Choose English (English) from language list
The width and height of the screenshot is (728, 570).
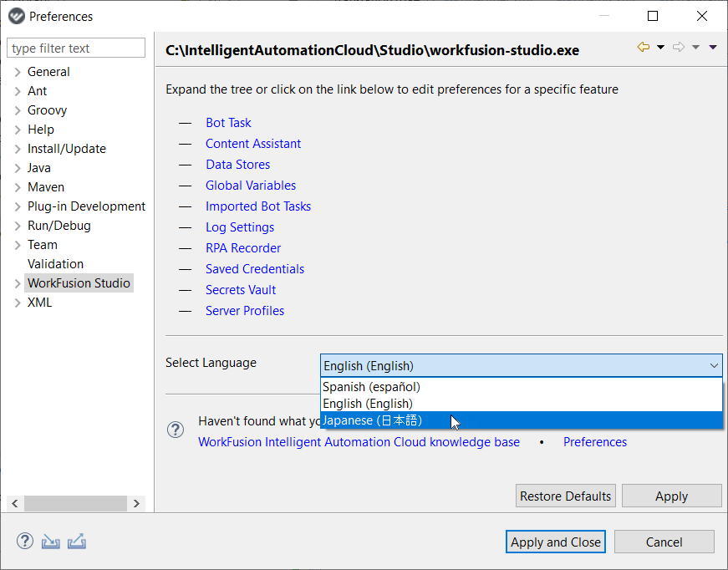(x=521, y=404)
